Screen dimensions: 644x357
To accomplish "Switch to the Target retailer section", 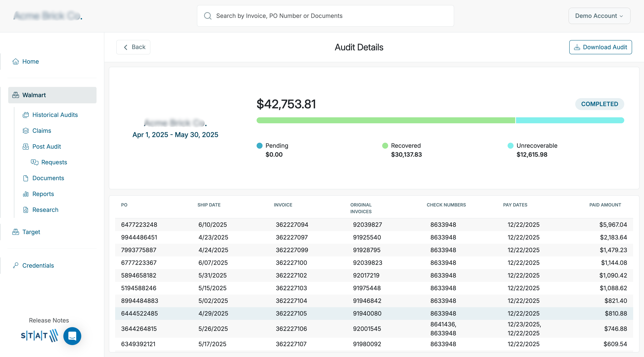I will tap(31, 232).
